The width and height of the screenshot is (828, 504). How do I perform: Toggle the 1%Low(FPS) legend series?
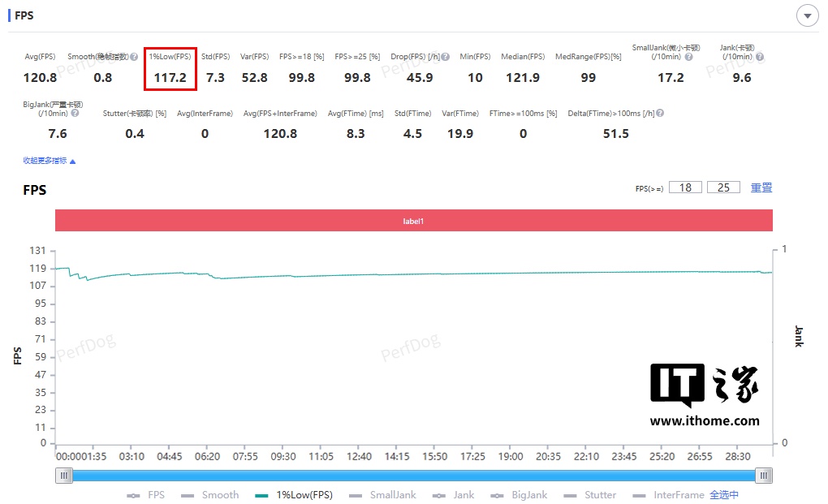[294, 495]
